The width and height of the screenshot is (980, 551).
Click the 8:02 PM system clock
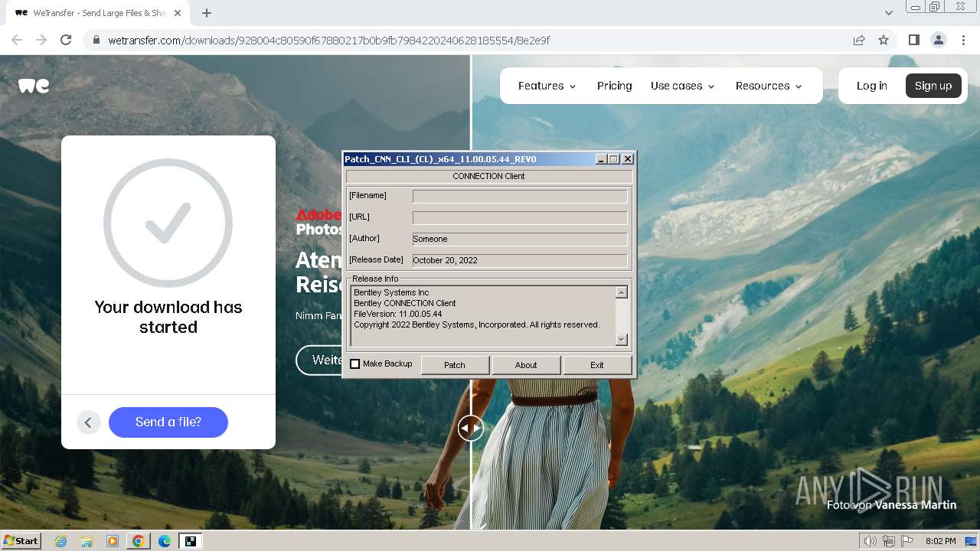(x=941, y=541)
